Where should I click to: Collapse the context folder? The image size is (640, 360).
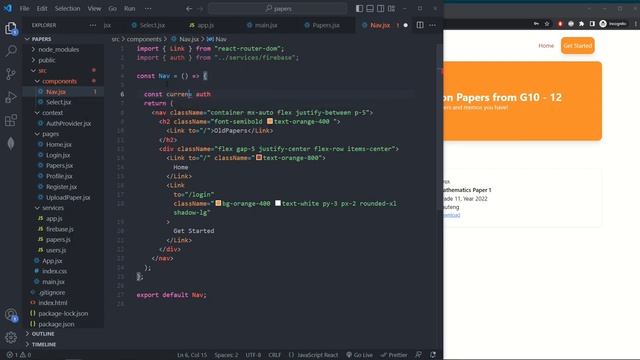point(52,113)
